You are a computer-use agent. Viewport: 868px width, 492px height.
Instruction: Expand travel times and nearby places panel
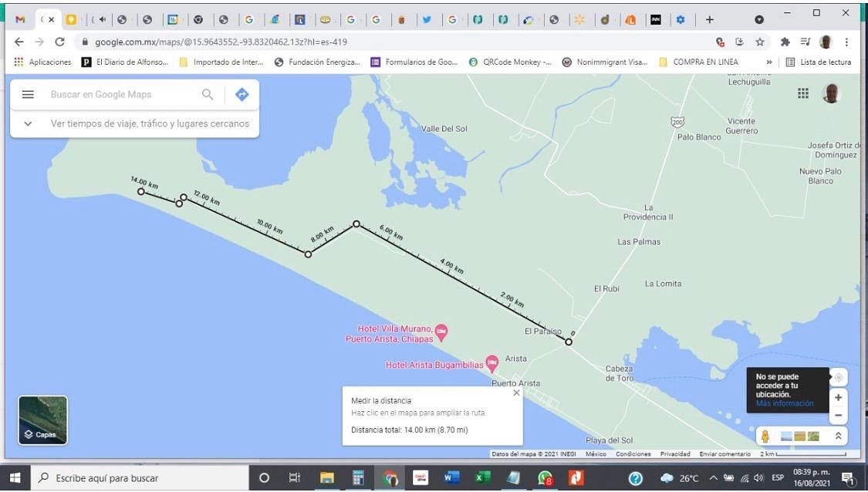(29, 123)
